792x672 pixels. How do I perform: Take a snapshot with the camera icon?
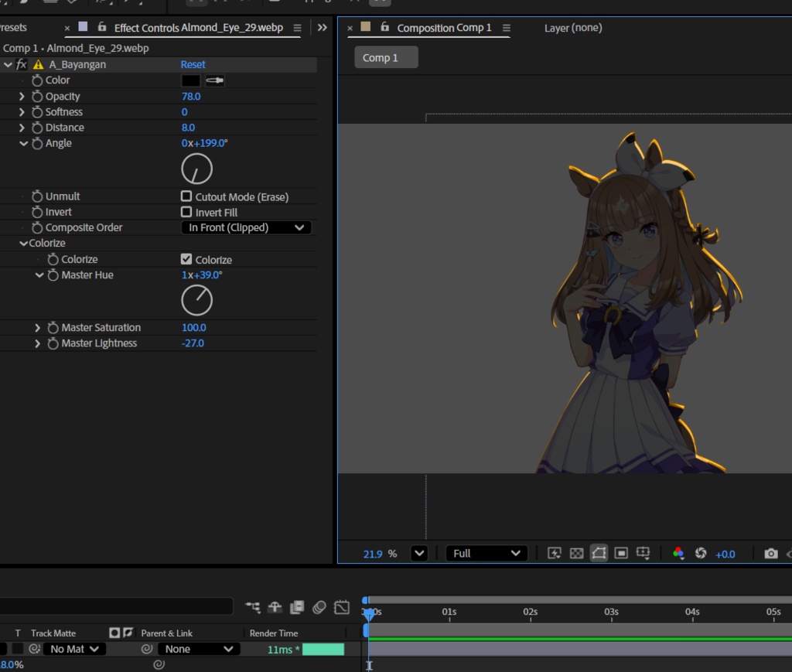770,554
